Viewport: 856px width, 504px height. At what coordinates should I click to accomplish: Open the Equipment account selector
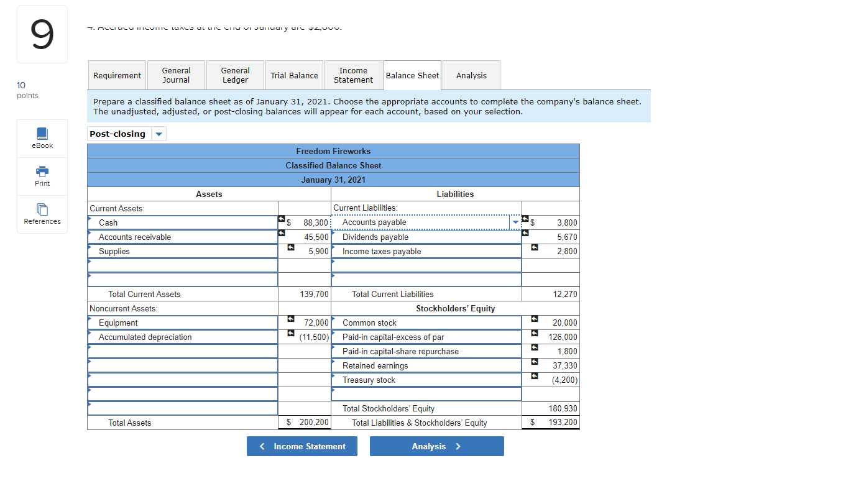[x=183, y=323]
